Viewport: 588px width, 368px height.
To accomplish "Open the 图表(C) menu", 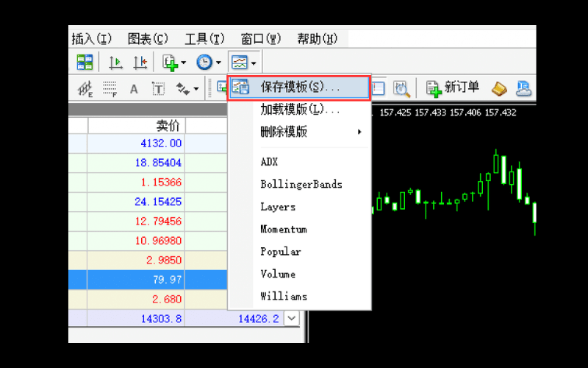I will (x=148, y=38).
